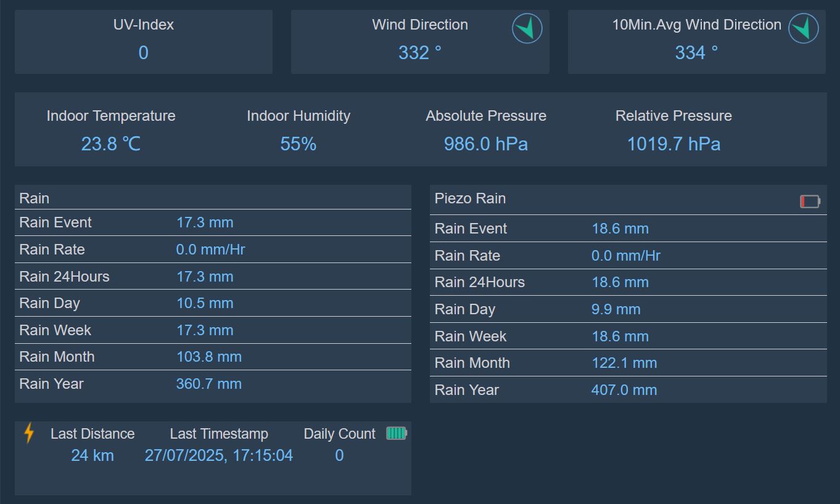Click the Piezo Rain panel header

click(469, 198)
